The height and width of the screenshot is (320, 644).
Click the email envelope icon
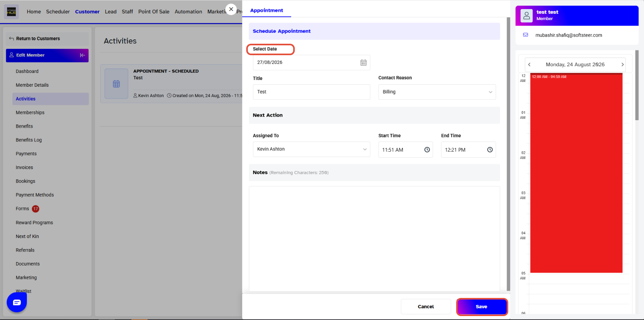point(526,35)
